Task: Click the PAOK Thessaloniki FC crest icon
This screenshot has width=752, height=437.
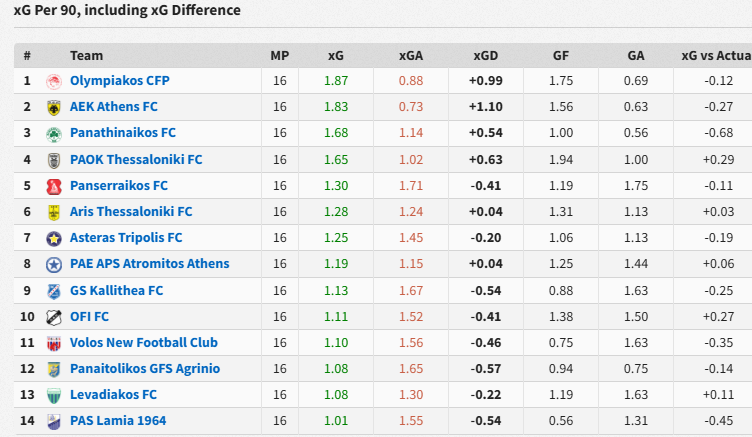Action: [x=54, y=159]
